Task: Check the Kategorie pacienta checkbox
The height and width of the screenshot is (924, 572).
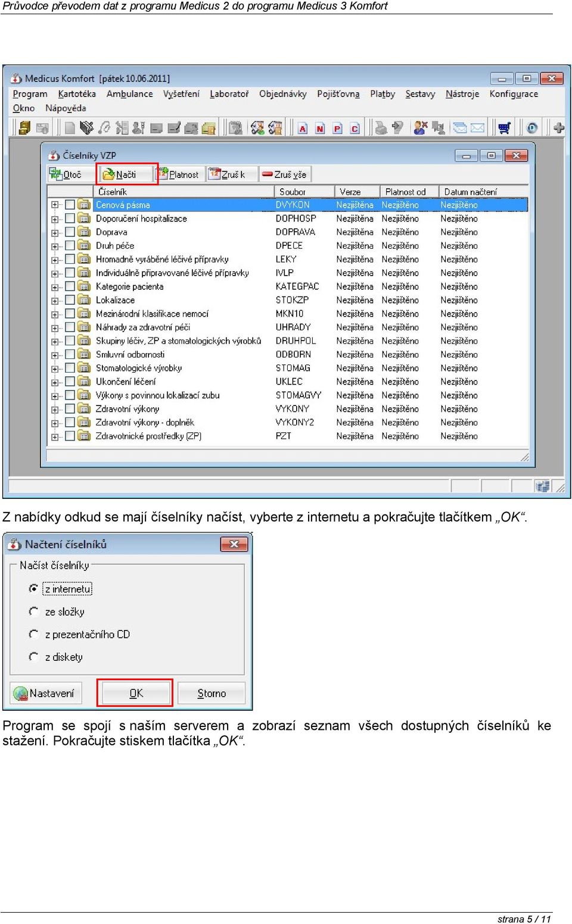Action: [x=70, y=286]
